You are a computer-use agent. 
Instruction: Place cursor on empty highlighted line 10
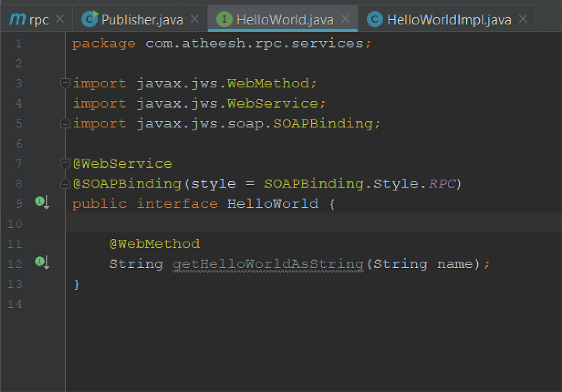point(313,222)
